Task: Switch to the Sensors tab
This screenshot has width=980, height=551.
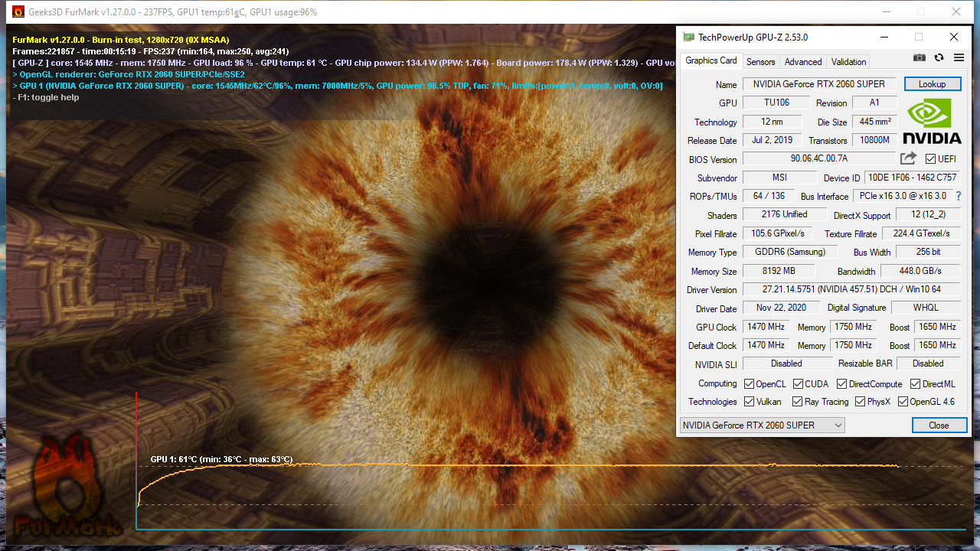Action: pos(760,62)
